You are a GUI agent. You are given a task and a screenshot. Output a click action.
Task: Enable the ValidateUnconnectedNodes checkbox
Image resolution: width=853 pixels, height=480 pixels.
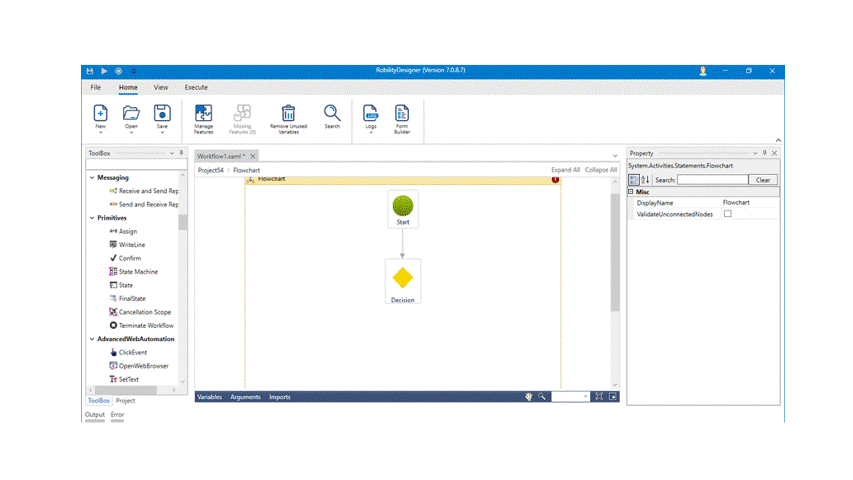coord(728,214)
